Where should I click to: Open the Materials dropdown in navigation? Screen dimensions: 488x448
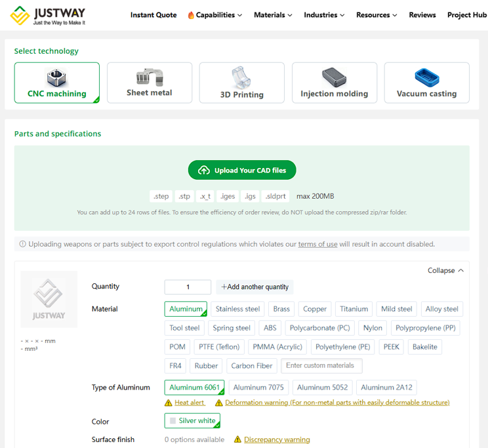click(273, 15)
